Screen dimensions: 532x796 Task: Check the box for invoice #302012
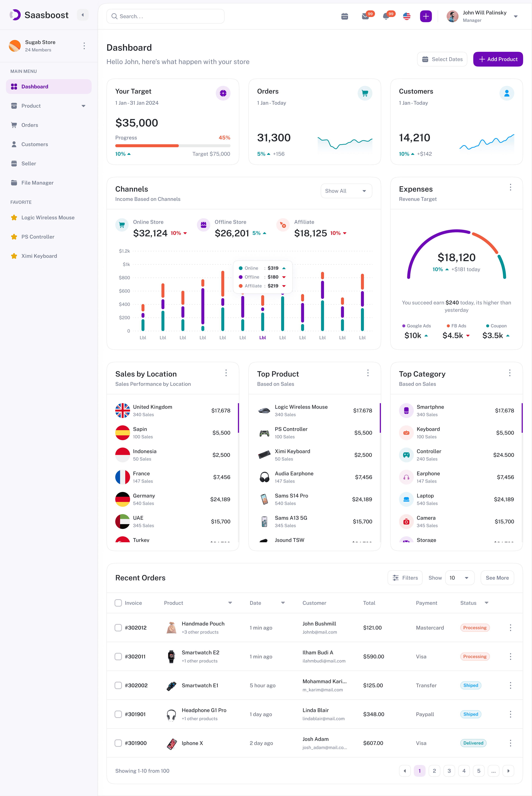tap(118, 628)
